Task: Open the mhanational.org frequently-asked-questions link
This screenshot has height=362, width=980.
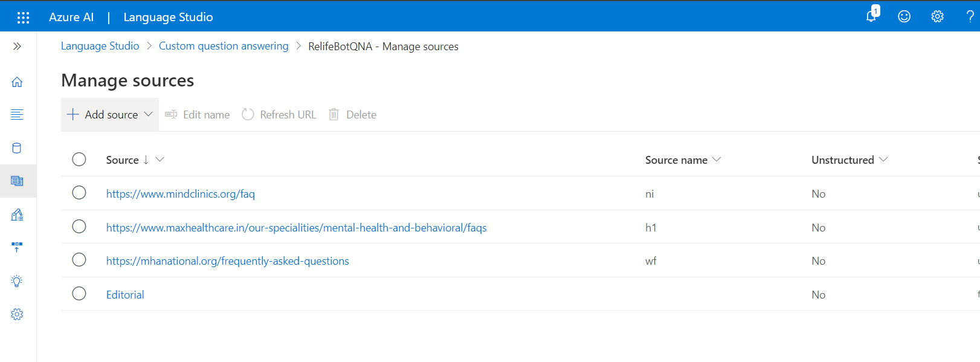Action: [x=228, y=261]
